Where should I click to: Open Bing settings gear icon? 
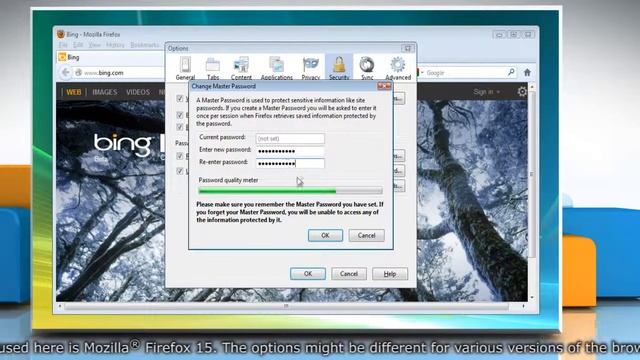[522, 91]
